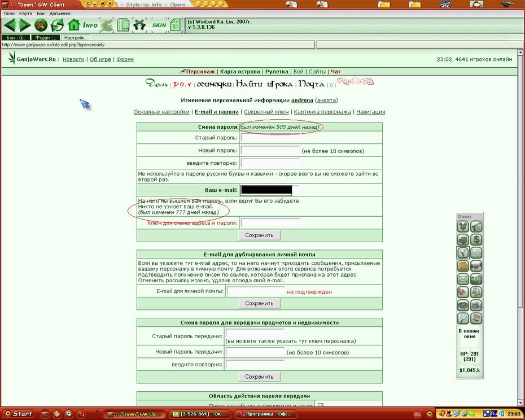Go to Персонаж page
This screenshot has width=525, height=420.
point(200,72)
